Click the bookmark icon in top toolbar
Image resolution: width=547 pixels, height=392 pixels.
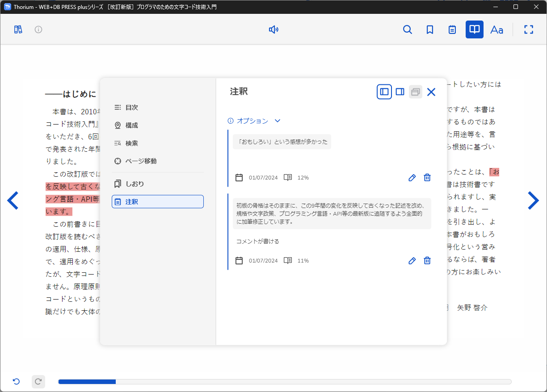(x=430, y=29)
